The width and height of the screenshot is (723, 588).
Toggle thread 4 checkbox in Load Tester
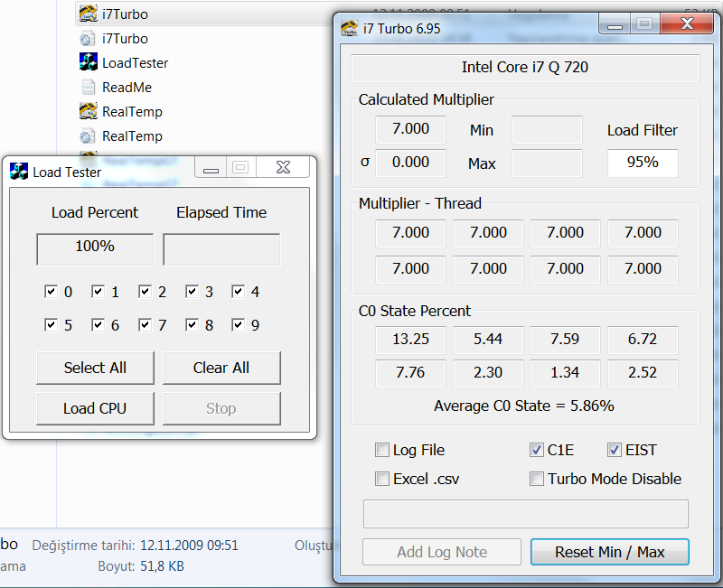tap(238, 291)
